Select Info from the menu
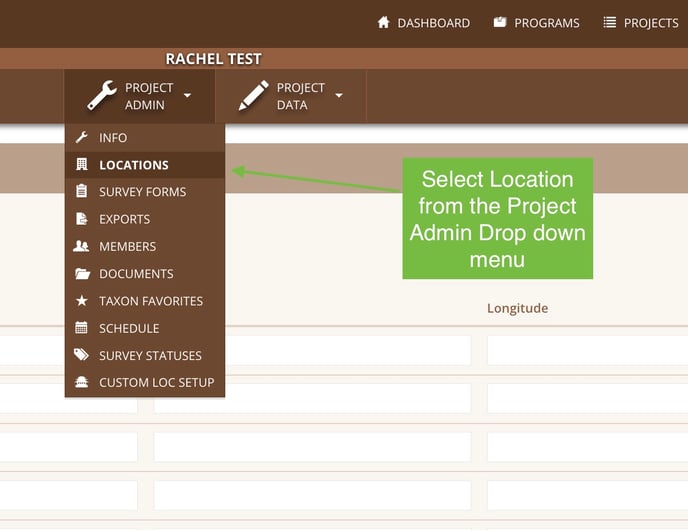 coord(145,138)
